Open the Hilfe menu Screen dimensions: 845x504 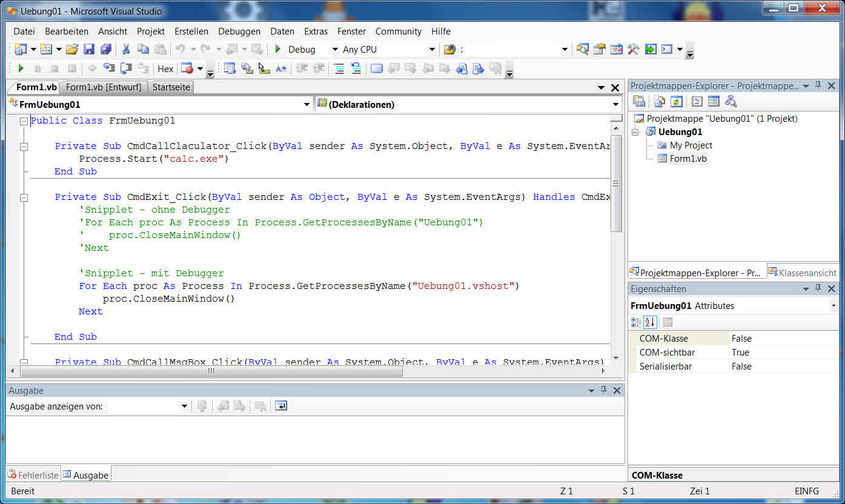tap(441, 31)
